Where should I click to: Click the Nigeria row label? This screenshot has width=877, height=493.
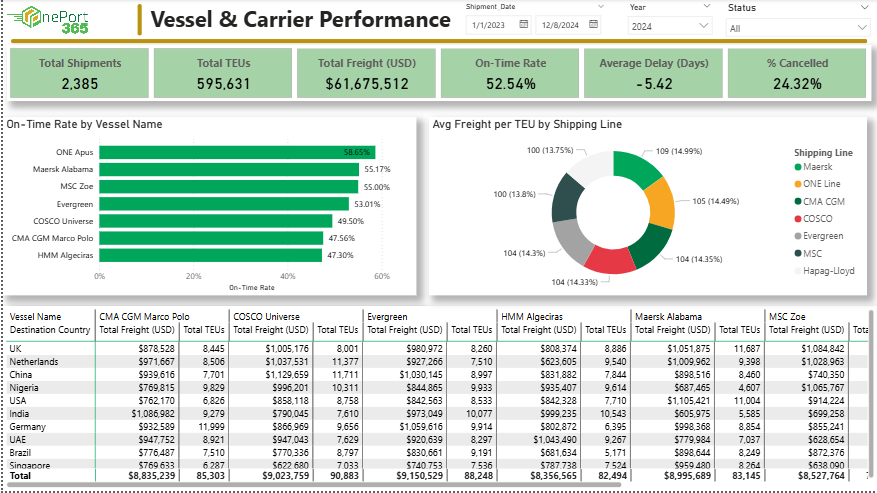pos(24,388)
